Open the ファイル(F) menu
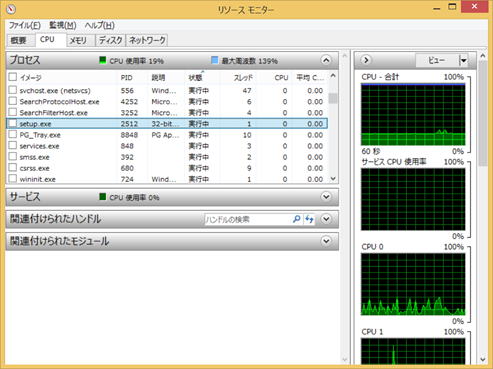 (25, 25)
